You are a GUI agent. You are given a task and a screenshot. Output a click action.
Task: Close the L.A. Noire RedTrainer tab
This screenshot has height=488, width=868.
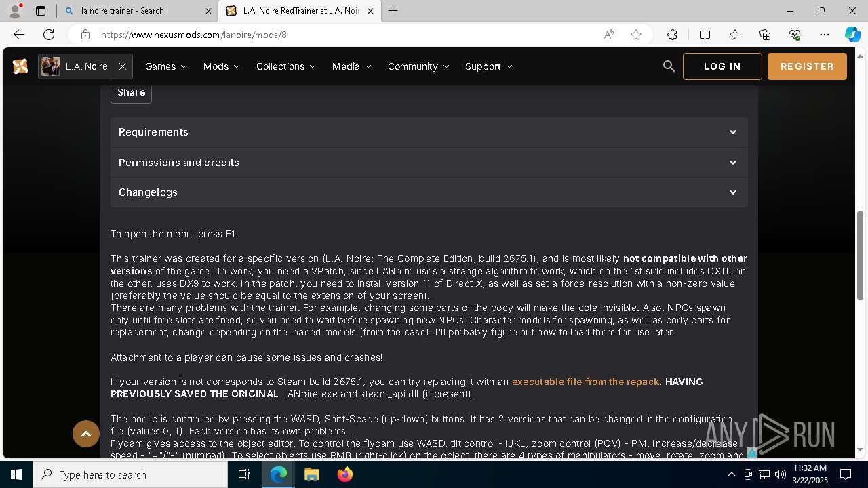[370, 11]
